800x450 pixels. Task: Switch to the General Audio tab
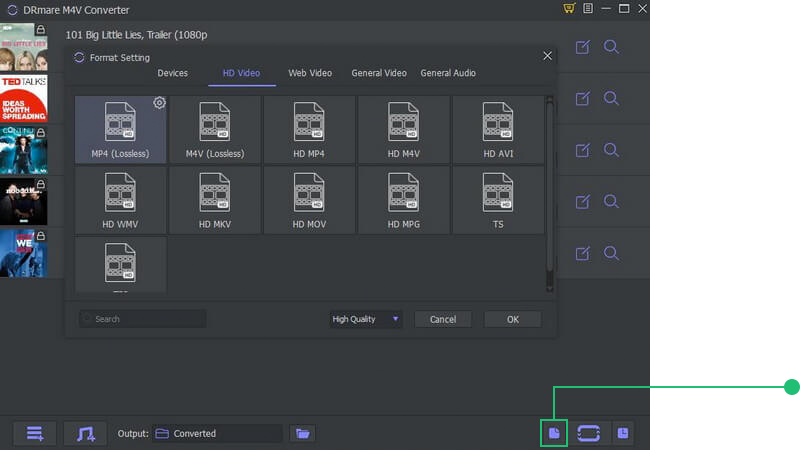(448, 73)
